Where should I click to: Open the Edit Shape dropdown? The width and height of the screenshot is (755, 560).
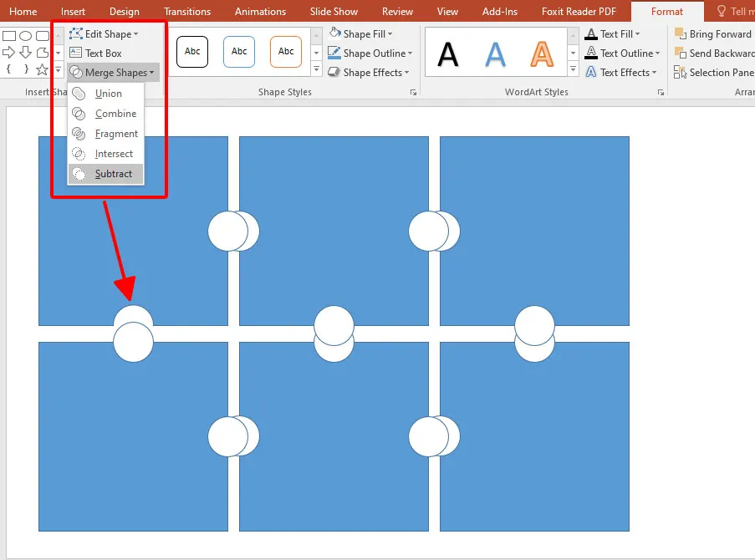[105, 34]
